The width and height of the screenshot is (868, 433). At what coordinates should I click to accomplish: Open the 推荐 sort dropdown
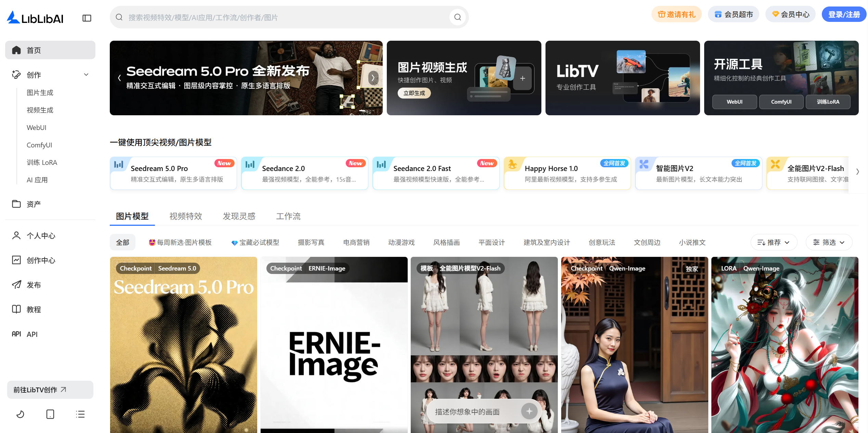(x=774, y=242)
